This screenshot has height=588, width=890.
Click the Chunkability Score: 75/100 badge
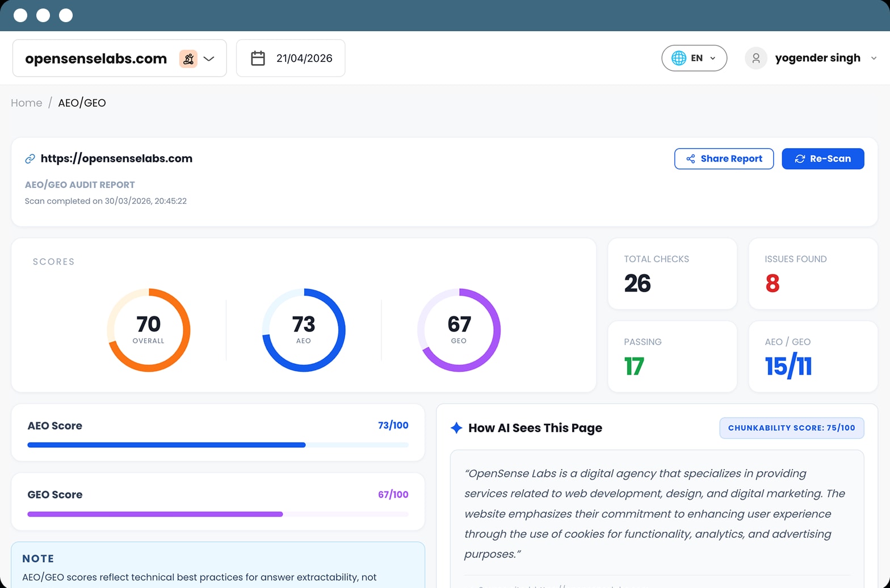[x=792, y=428]
